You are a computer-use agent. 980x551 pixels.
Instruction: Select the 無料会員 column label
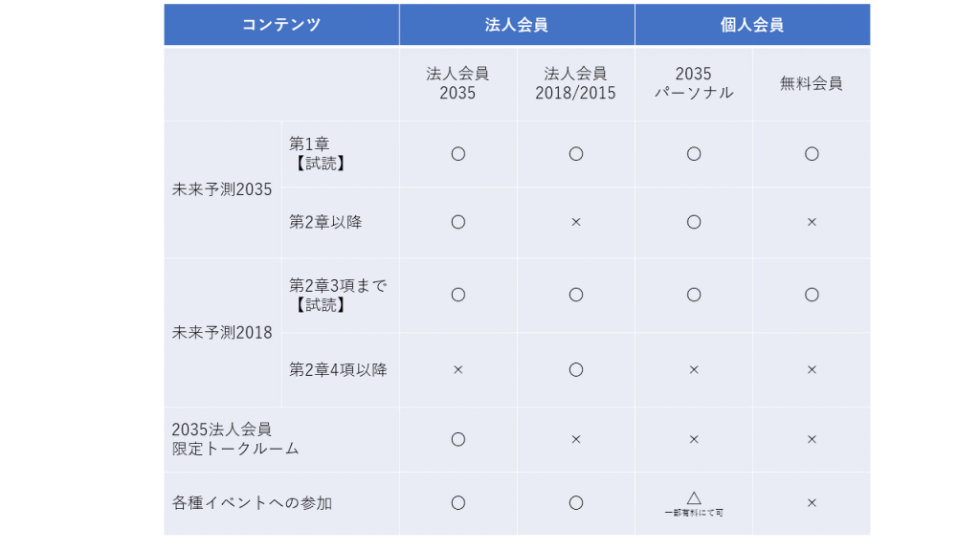[812, 83]
